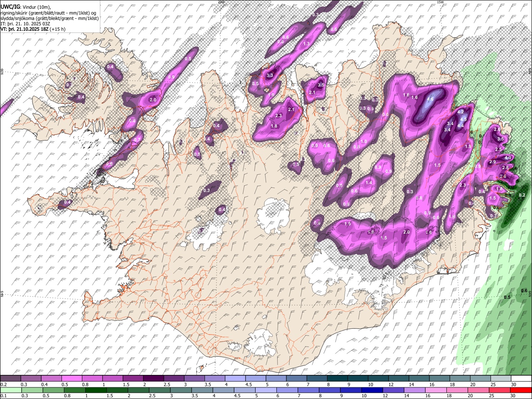Click the '4.0' value on the east coast
This screenshot has width=532, height=399.
tap(508, 158)
